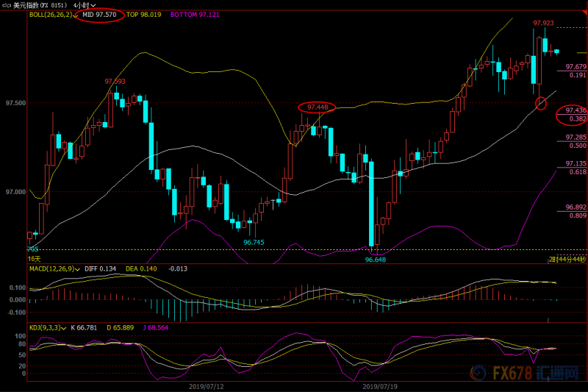Expand the MACD(12,26,9) indicator dropdown
Image resolution: width=588 pixels, height=392 pixels.
[x=78, y=269]
